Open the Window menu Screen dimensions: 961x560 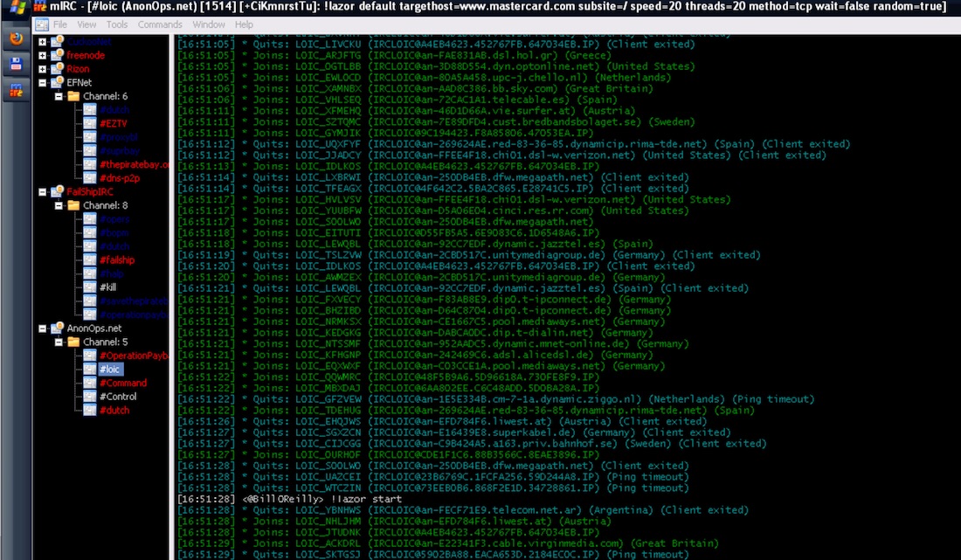point(209,24)
